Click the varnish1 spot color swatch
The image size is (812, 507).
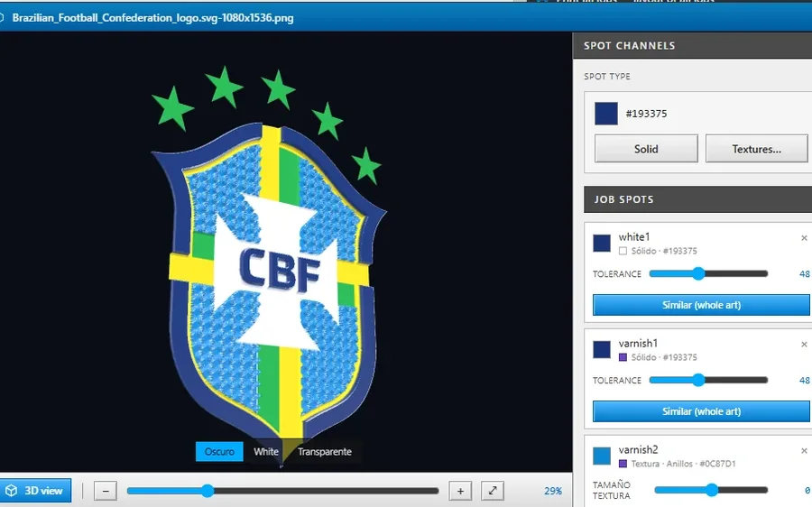(602, 349)
